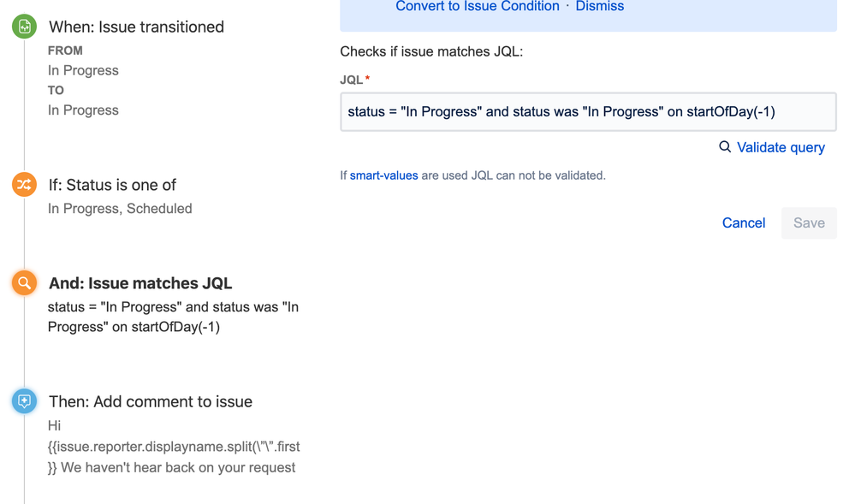Click the shuffle icon beside Status condition
This screenshot has width=855, height=504.
pyautogui.click(x=23, y=184)
